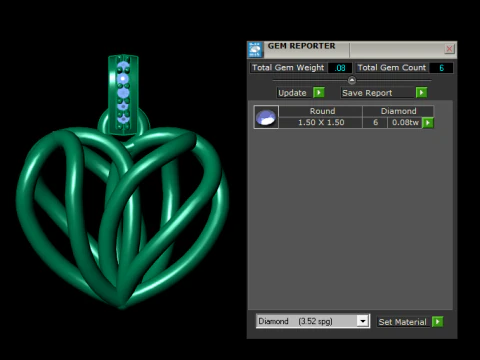
Task: Click the green Set Material arrow button
Action: click(437, 322)
